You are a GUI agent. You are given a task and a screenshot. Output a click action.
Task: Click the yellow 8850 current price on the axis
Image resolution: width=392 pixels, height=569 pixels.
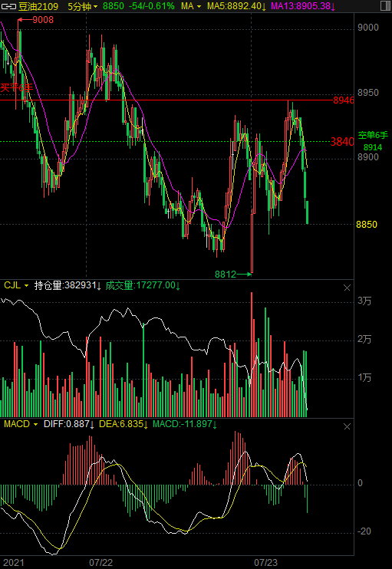[367, 225]
